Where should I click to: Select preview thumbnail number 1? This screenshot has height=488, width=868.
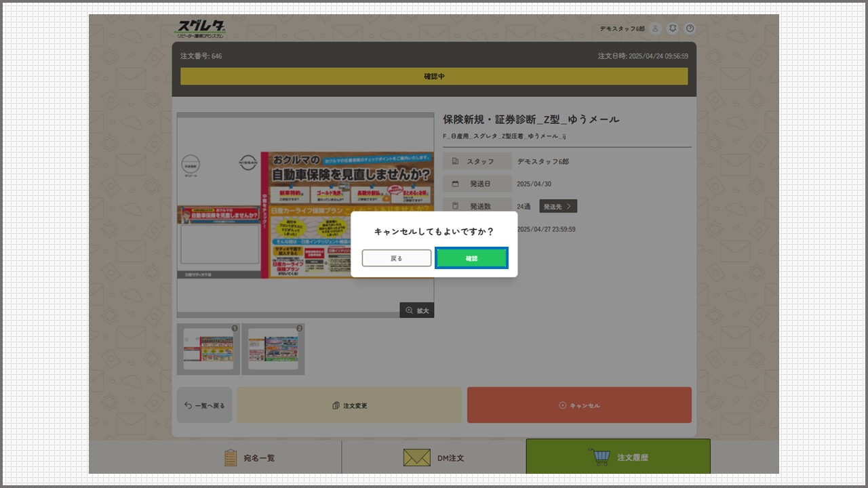point(208,349)
